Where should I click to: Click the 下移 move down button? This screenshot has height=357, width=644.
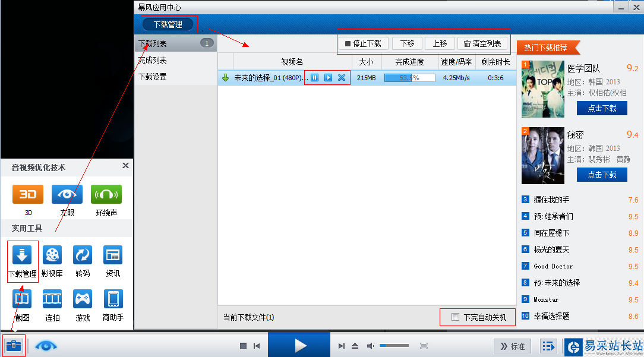[x=407, y=43]
